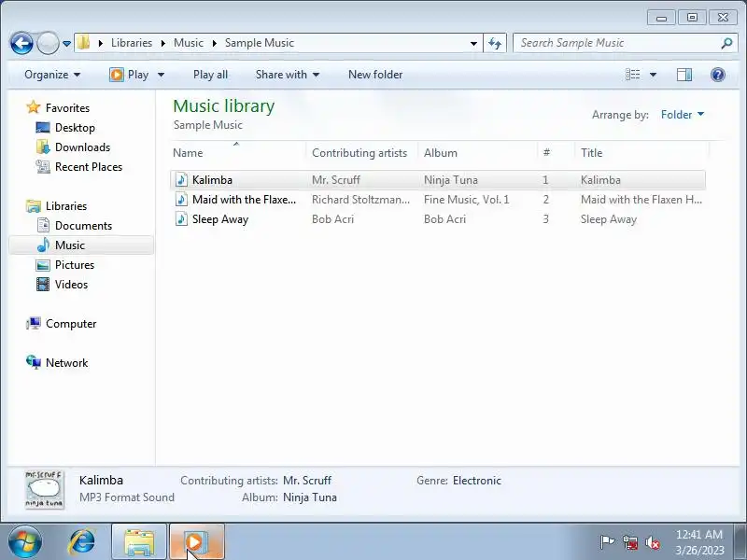Open the Arrange by Folder dropdown

[x=683, y=114]
